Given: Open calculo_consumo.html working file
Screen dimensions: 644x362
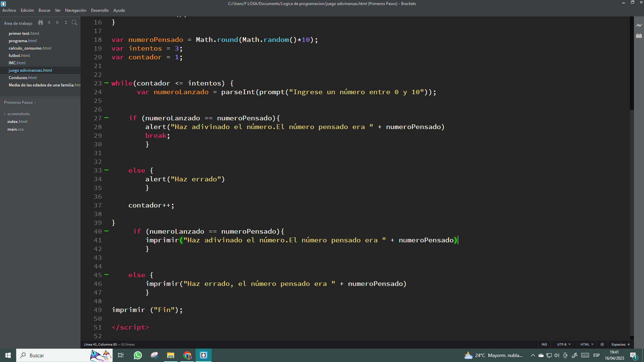Looking at the screenshot, I should coord(40,48).
